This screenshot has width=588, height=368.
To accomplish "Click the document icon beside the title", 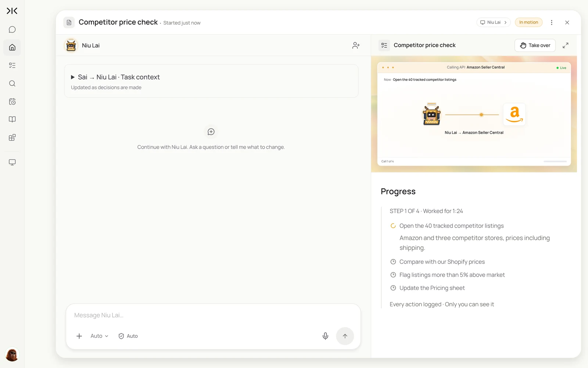I will (x=69, y=22).
